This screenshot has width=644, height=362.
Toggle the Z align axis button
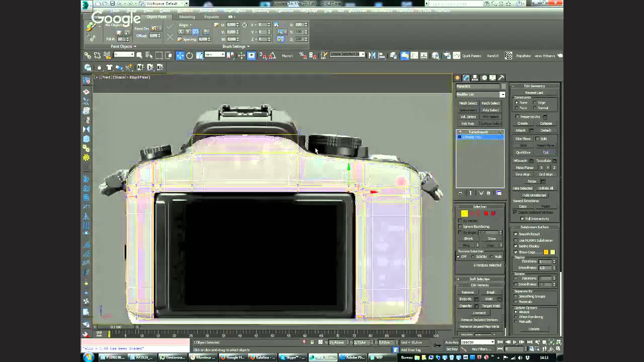195,32
